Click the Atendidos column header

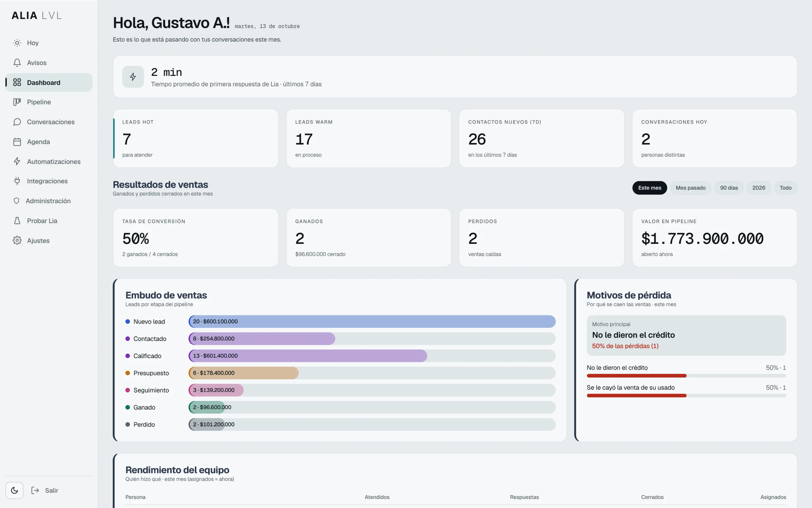pos(377,497)
